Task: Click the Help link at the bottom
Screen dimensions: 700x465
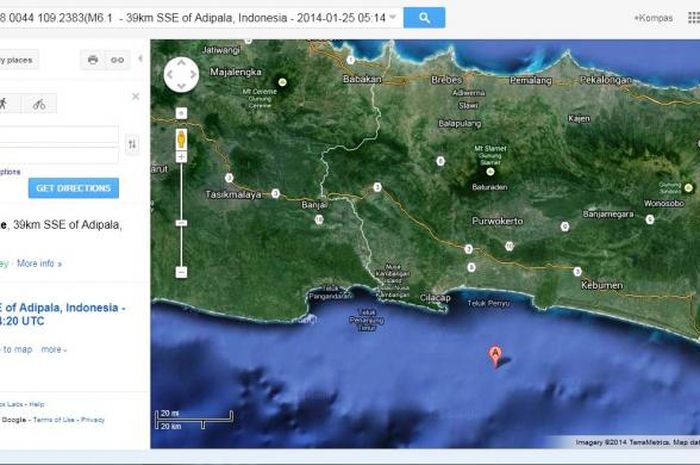Action: tap(37, 404)
